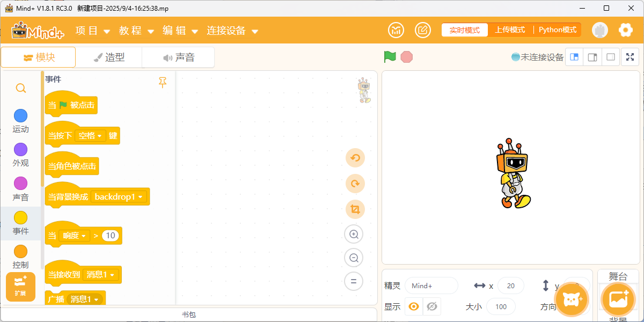
Task: Reset workspace zoom with equals icon
Action: pyautogui.click(x=354, y=281)
